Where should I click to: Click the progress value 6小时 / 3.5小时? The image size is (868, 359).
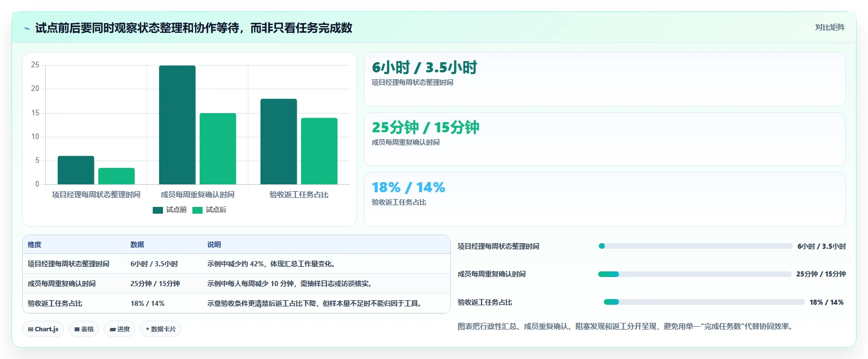pyautogui.click(x=822, y=246)
